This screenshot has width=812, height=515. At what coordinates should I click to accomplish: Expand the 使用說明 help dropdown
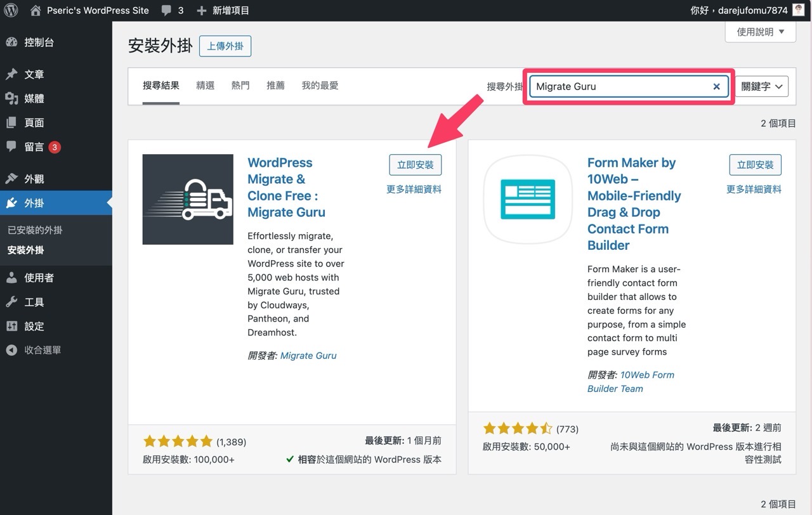(761, 32)
